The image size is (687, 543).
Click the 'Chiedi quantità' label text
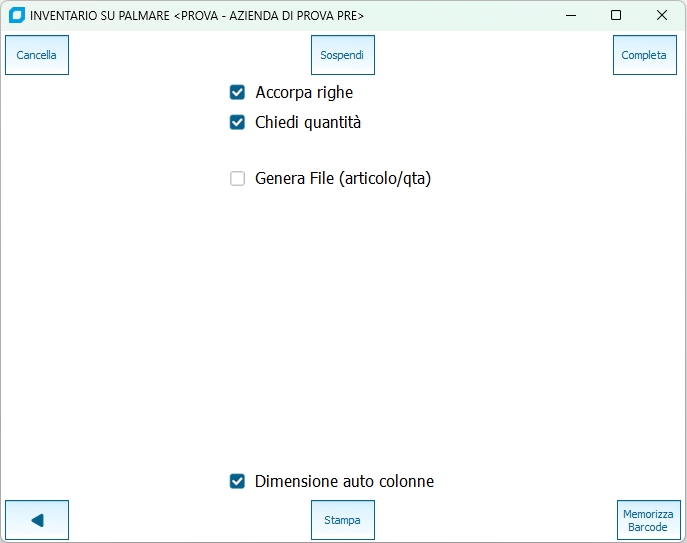308,123
